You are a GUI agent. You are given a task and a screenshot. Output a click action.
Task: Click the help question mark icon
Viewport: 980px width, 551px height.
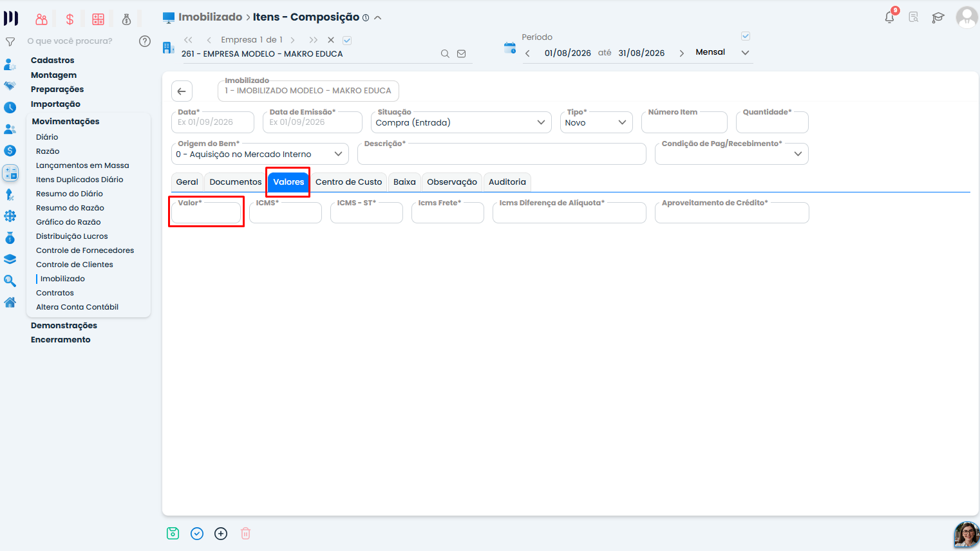tap(145, 41)
